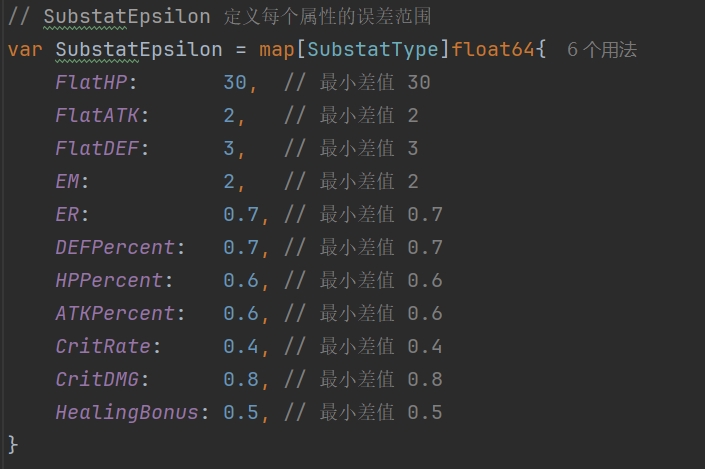Screen dimensions: 705x469
Task: Select the FlatHP map key
Action: click(x=91, y=83)
